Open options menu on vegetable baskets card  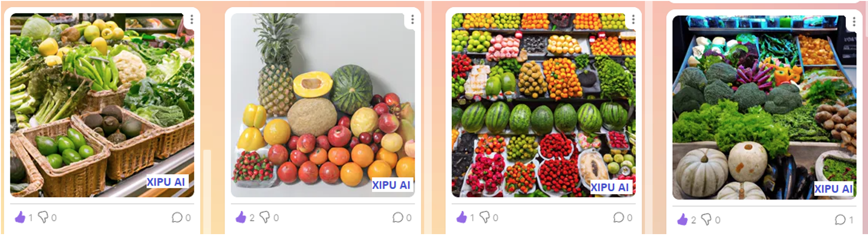[x=192, y=19]
